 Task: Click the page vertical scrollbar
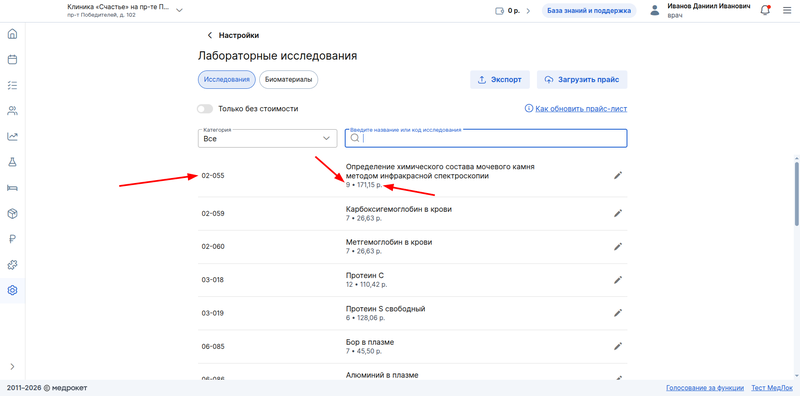pos(797,194)
